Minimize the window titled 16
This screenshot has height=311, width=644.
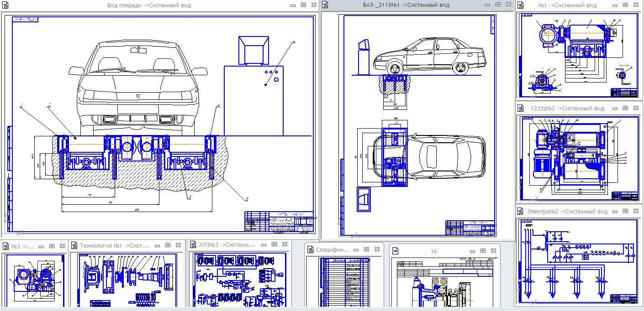473,250
